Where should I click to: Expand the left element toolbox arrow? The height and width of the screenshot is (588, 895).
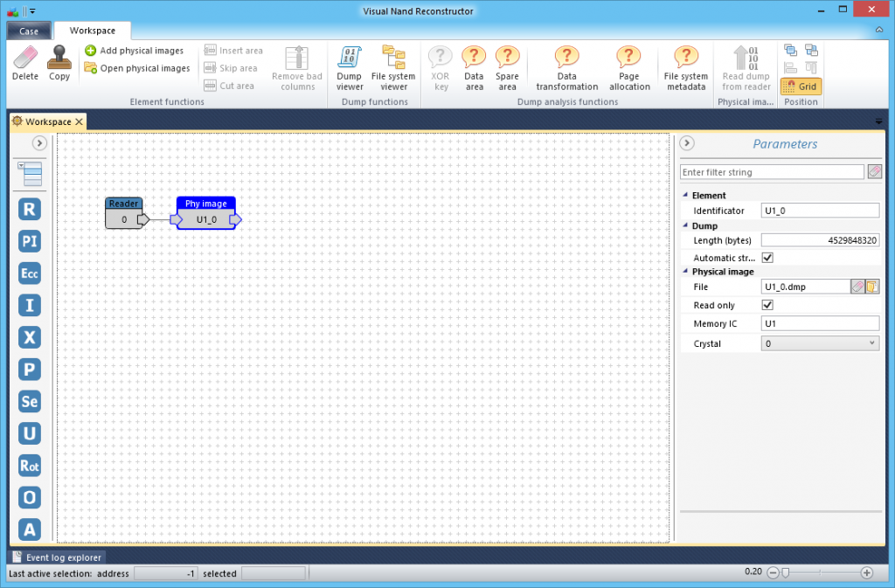point(39,143)
